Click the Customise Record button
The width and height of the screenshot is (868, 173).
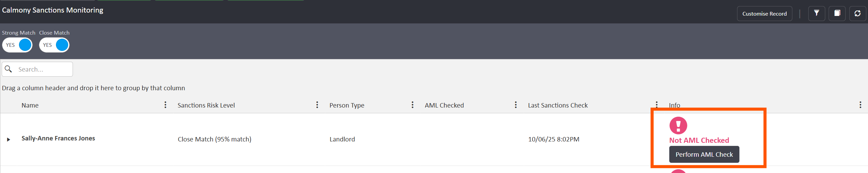click(x=764, y=14)
